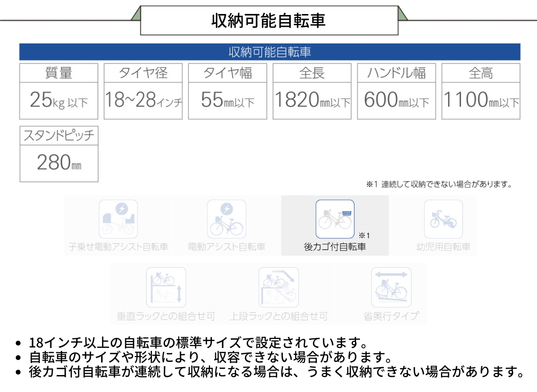The width and height of the screenshot is (537, 392).
Task: Click the 後カゴ付自転車 text label
Action: pos(335,247)
